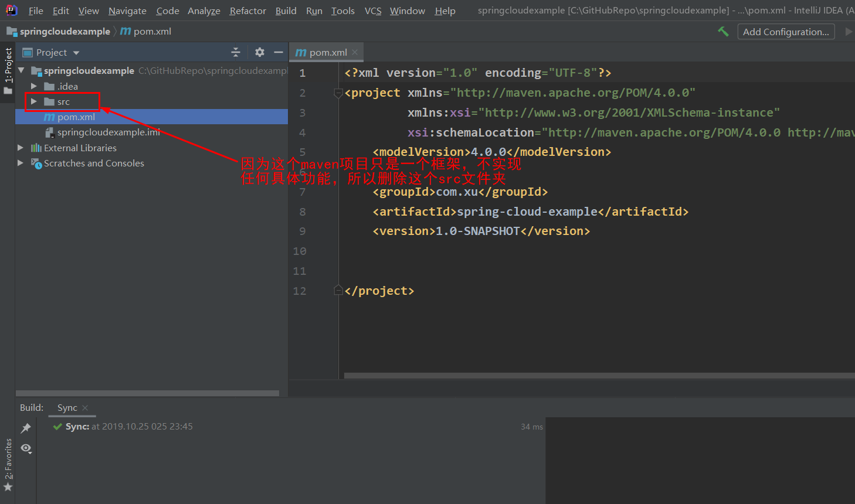
Task: Click the groupId com.xu line
Action: 460,192
